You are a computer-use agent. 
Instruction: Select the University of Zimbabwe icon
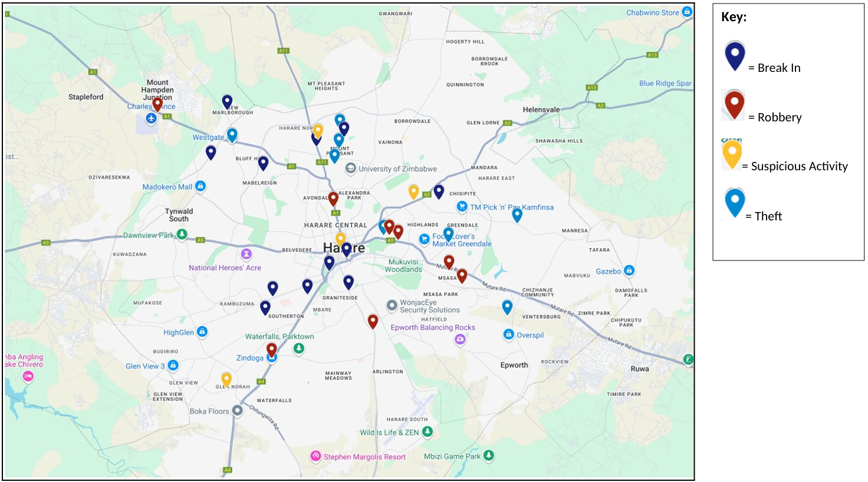[351, 169]
